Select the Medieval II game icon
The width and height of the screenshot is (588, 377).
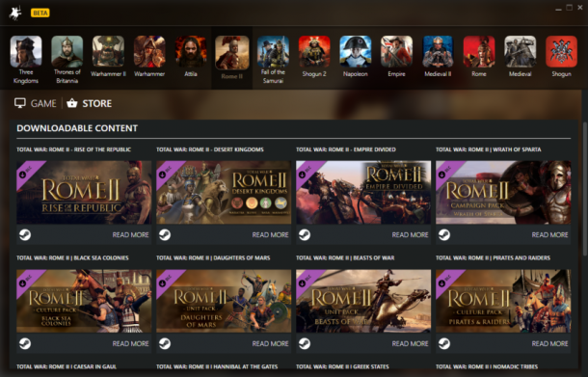pos(438,52)
